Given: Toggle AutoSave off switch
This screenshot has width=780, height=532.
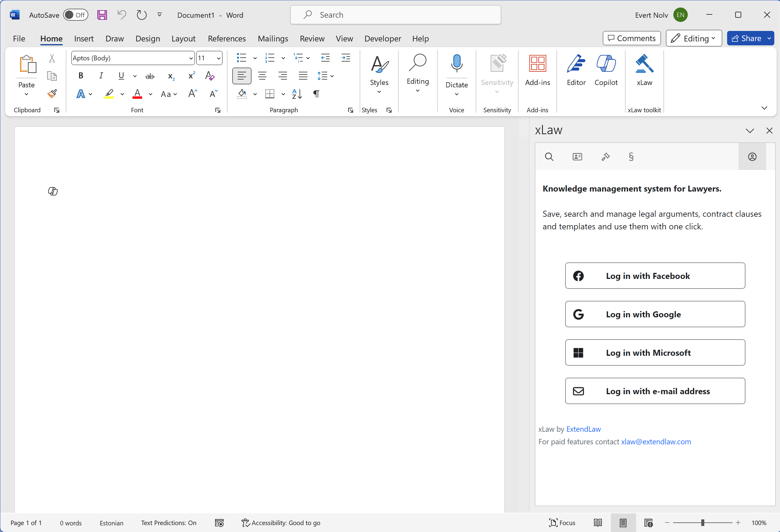Looking at the screenshot, I should 75,15.
